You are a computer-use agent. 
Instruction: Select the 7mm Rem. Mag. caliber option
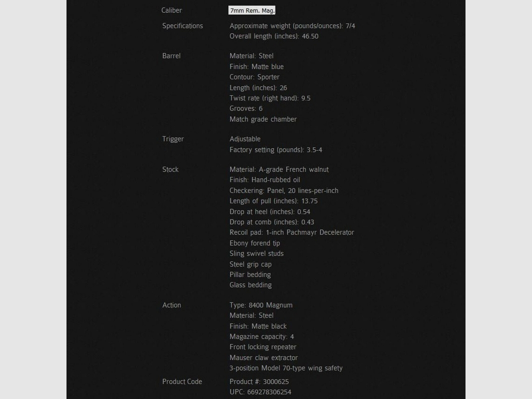point(252,11)
